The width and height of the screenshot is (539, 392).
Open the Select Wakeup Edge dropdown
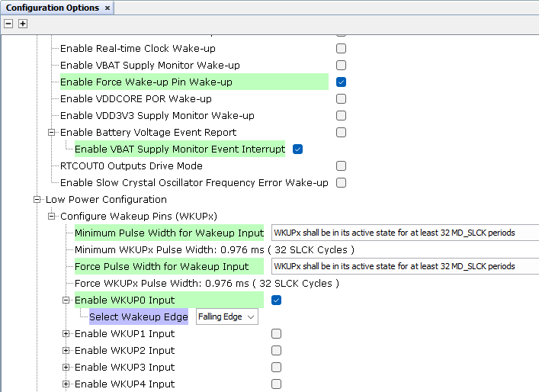(227, 316)
